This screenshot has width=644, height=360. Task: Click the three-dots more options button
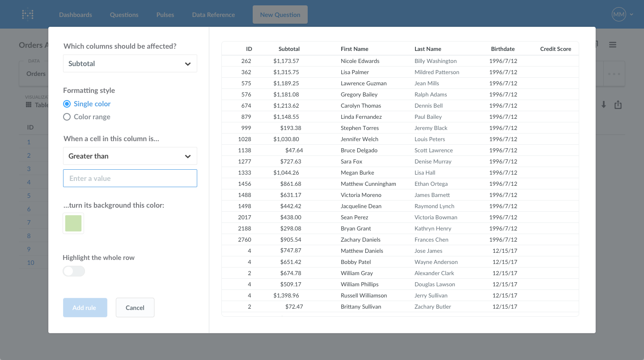coord(614,74)
